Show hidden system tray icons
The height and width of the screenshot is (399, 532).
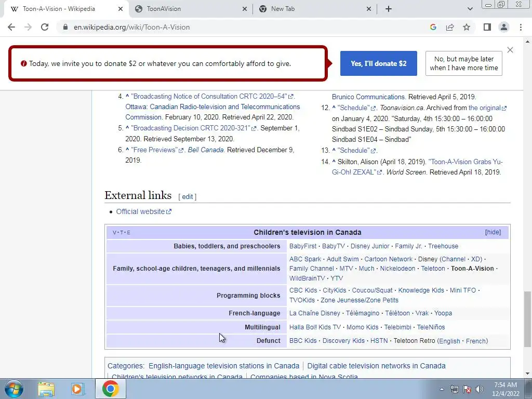coord(442,389)
